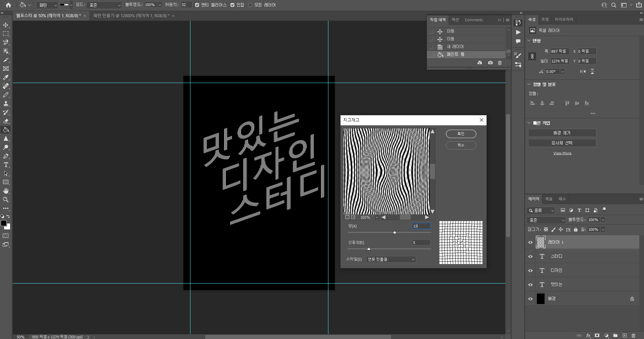644x339 pixels.
Task: Click link width and height icon
Action: coord(532,56)
